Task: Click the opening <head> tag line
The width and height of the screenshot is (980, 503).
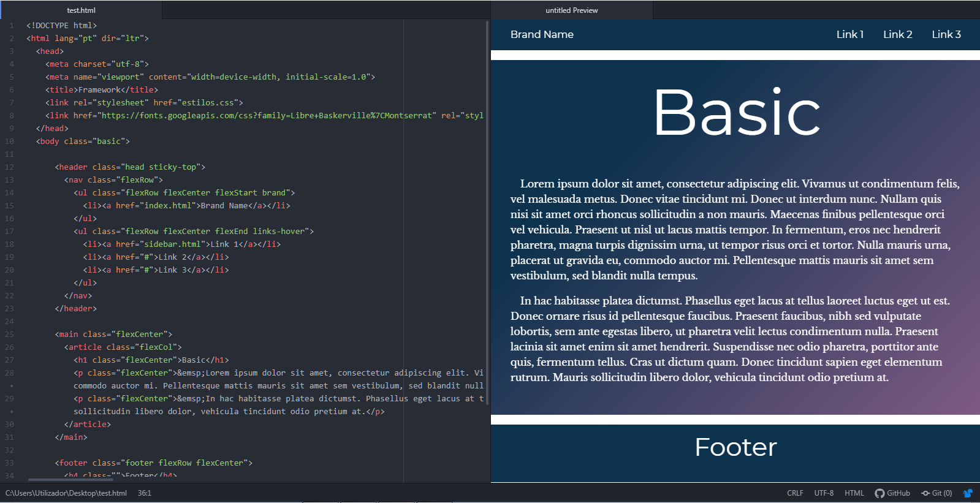Action: click(x=50, y=51)
